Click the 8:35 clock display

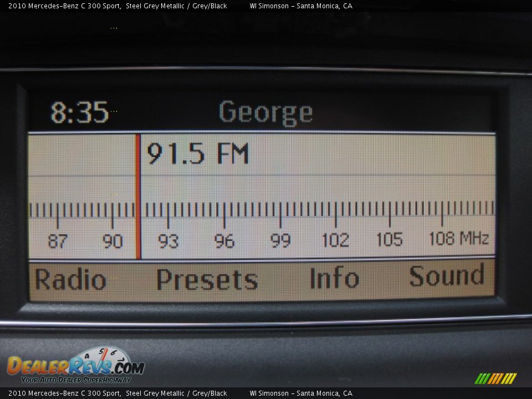pos(79,112)
